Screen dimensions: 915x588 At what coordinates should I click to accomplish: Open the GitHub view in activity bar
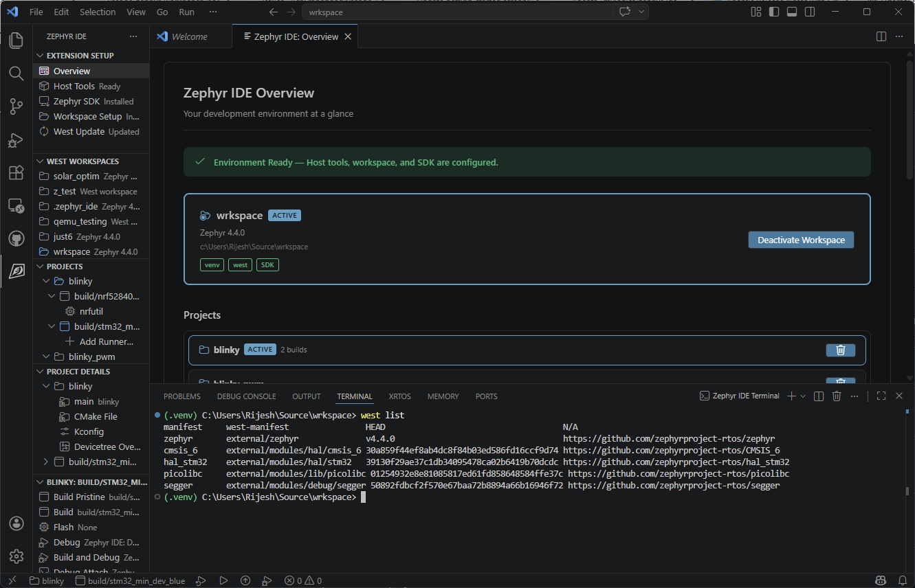tap(16, 238)
